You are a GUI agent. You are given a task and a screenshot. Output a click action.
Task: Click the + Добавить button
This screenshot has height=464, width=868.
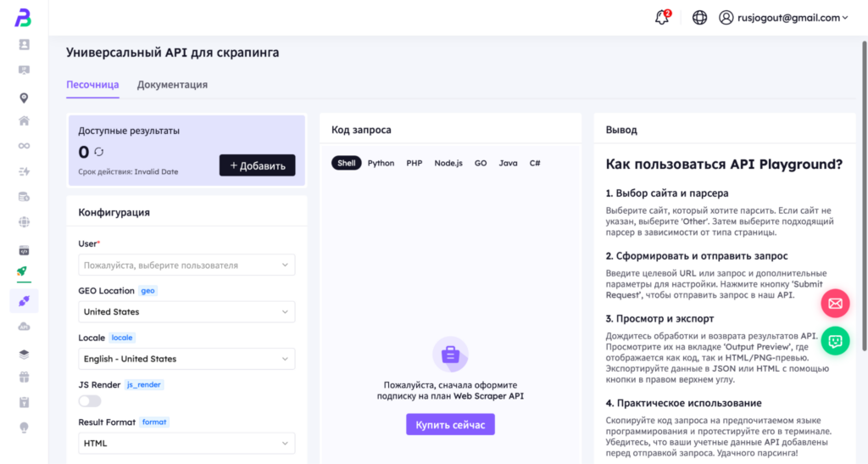click(x=258, y=165)
